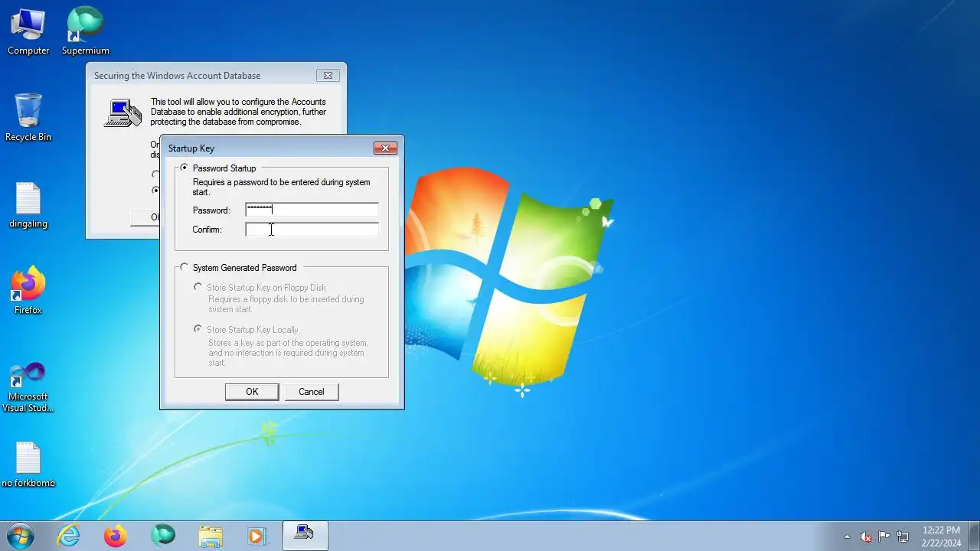
Task: Click the network tray icon
Action: [x=903, y=536]
